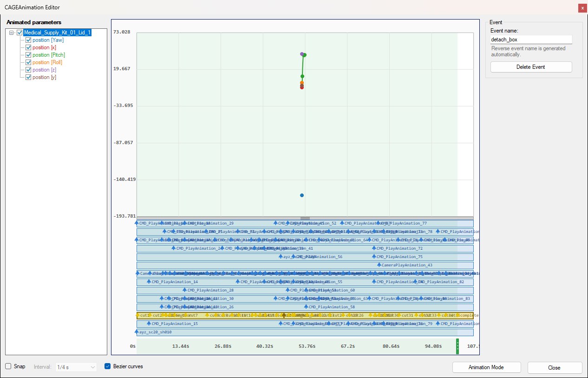
Task: Select the orange Roll keyframe point
Action: click(x=302, y=83)
